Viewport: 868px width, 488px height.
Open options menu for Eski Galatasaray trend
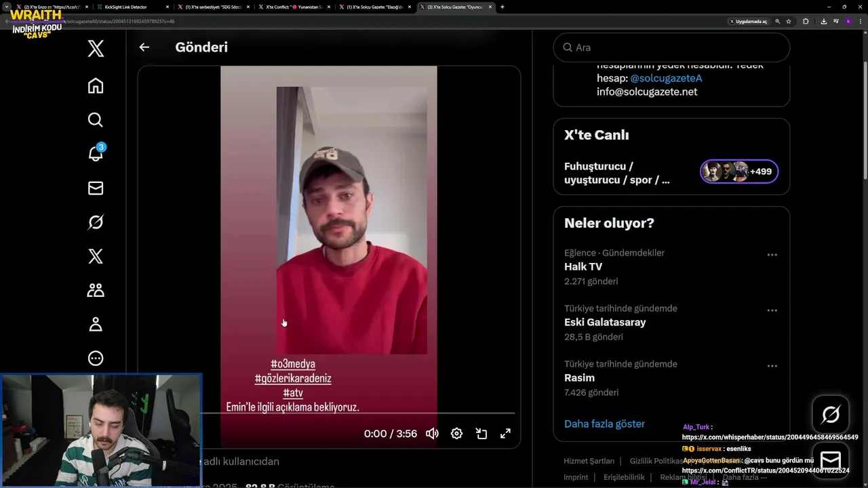(x=772, y=310)
